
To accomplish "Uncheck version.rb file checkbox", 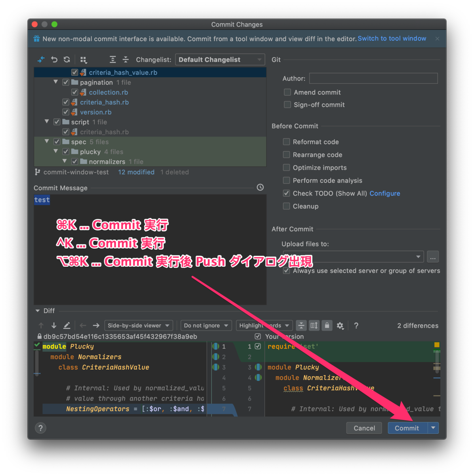I will pos(66,112).
